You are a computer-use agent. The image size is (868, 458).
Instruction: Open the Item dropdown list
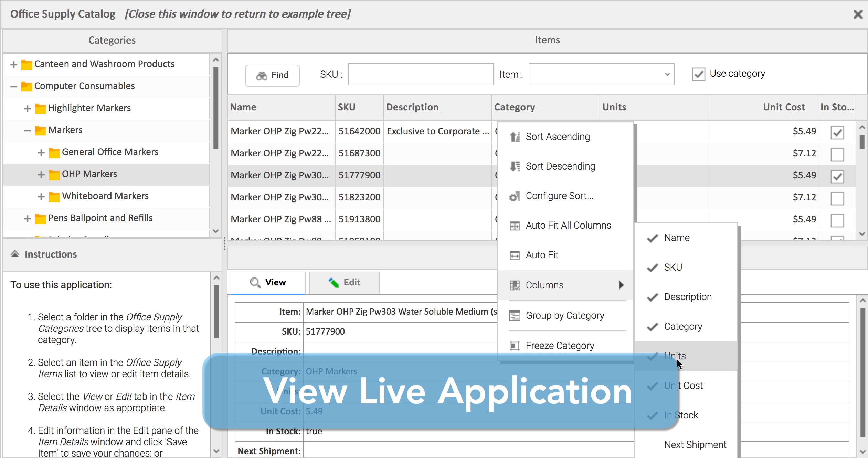pos(667,74)
